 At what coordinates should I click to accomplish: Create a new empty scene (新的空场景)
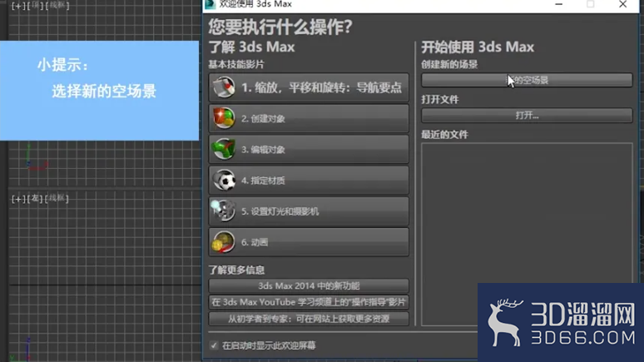(527, 80)
